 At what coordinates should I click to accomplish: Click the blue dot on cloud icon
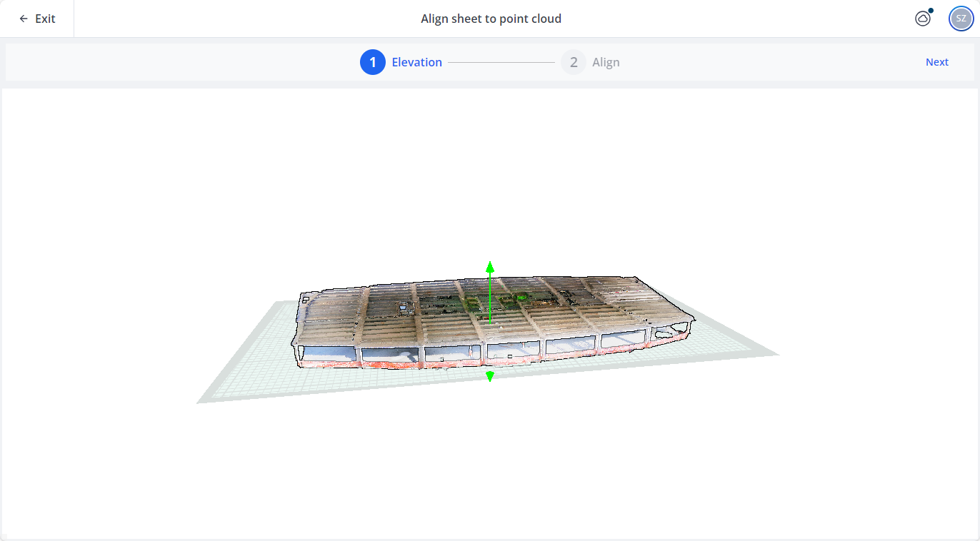point(931,11)
